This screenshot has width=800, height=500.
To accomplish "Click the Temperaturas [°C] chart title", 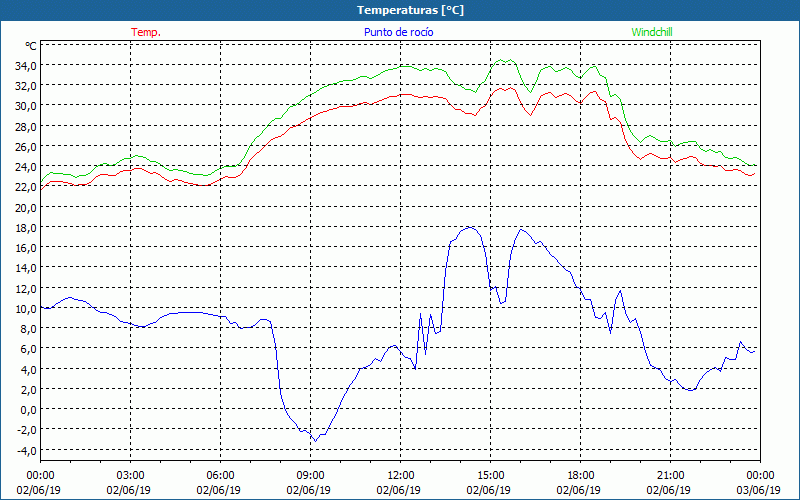I will coord(410,10).
